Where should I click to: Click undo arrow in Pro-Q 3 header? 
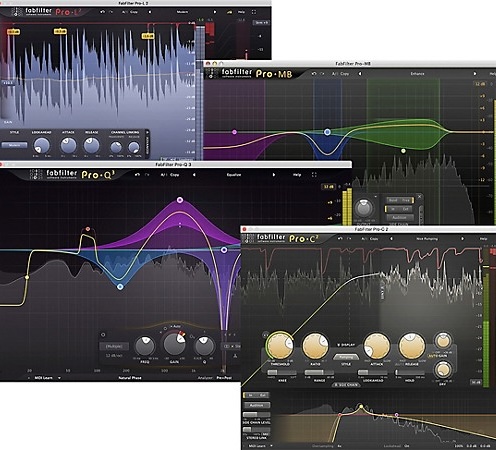click(x=138, y=175)
